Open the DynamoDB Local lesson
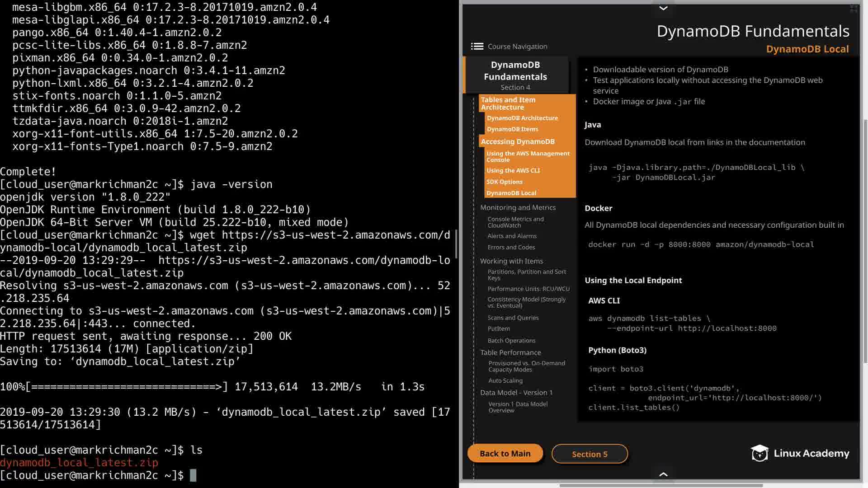The image size is (868, 488). (511, 193)
